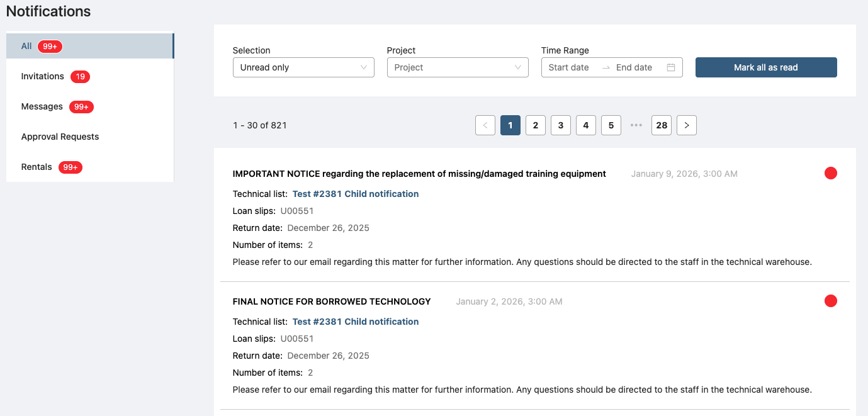Jump to page 28 of results
Image resolution: width=868 pixels, height=416 pixels.
pyautogui.click(x=661, y=125)
